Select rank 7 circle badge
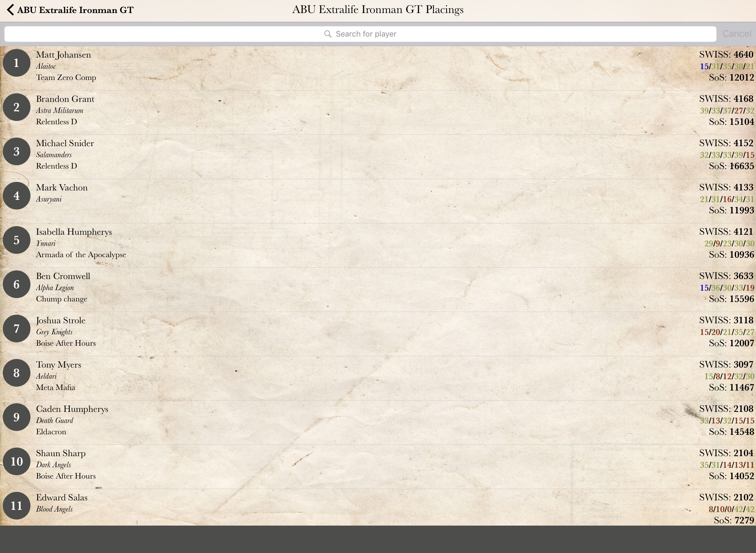The width and height of the screenshot is (756, 553). point(16,328)
